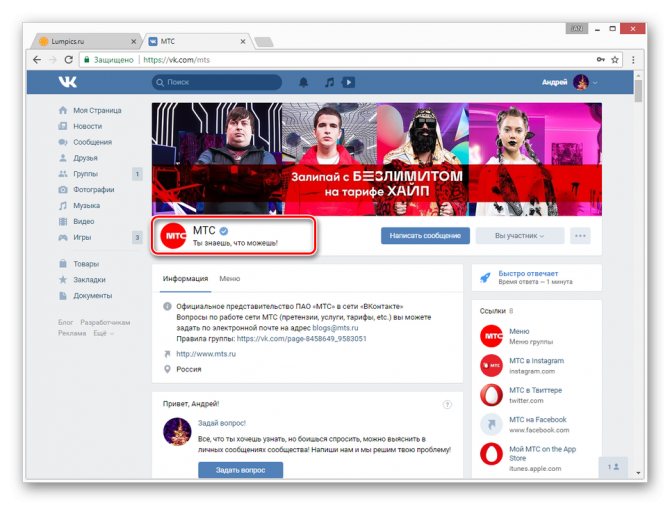Open the Вы участник dropdown
This screenshot has height=505, width=670.
520,236
